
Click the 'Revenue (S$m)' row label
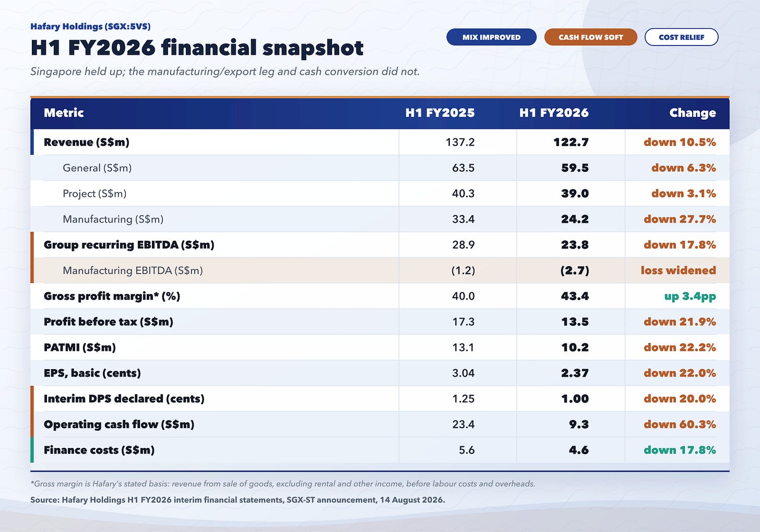87,142
